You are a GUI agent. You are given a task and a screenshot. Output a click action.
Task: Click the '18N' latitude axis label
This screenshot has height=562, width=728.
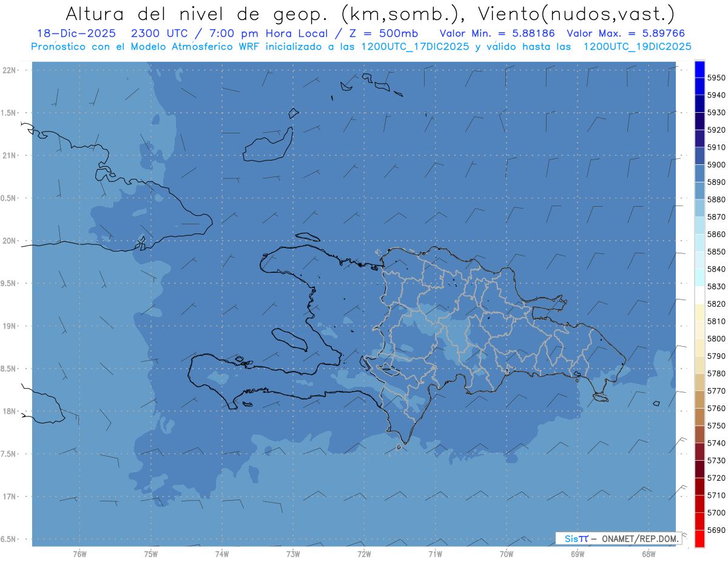(9, 411)
